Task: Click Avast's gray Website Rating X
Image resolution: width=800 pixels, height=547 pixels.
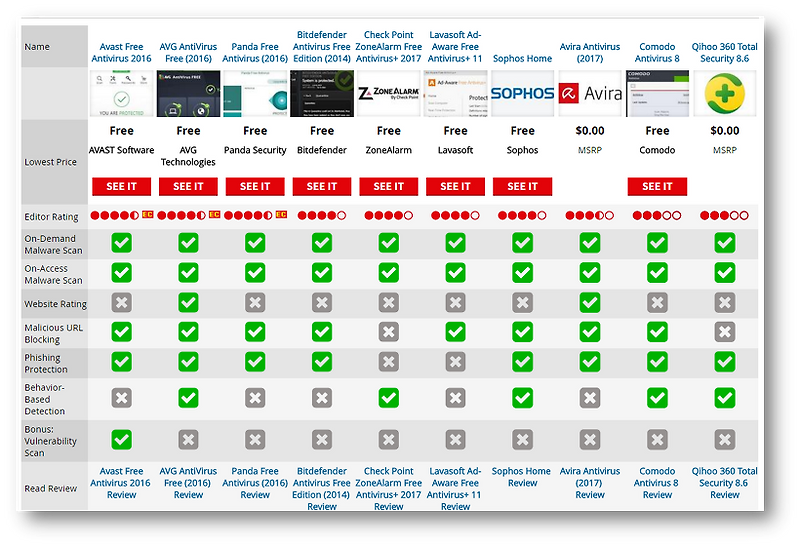Action: (121, 303)
